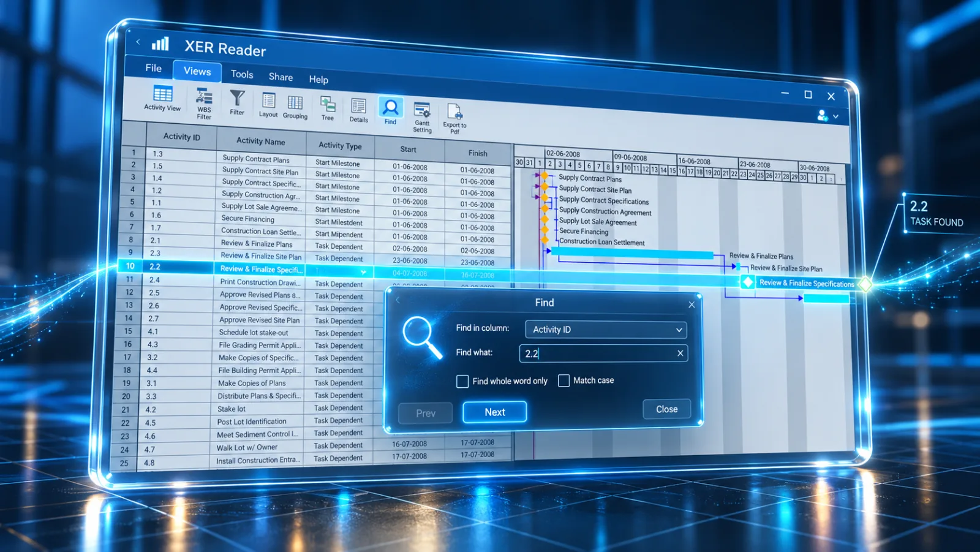980x552 pixels.
Task: Open the WBS Filter tool
Action: pyautogui.click(x=204, y=103)
